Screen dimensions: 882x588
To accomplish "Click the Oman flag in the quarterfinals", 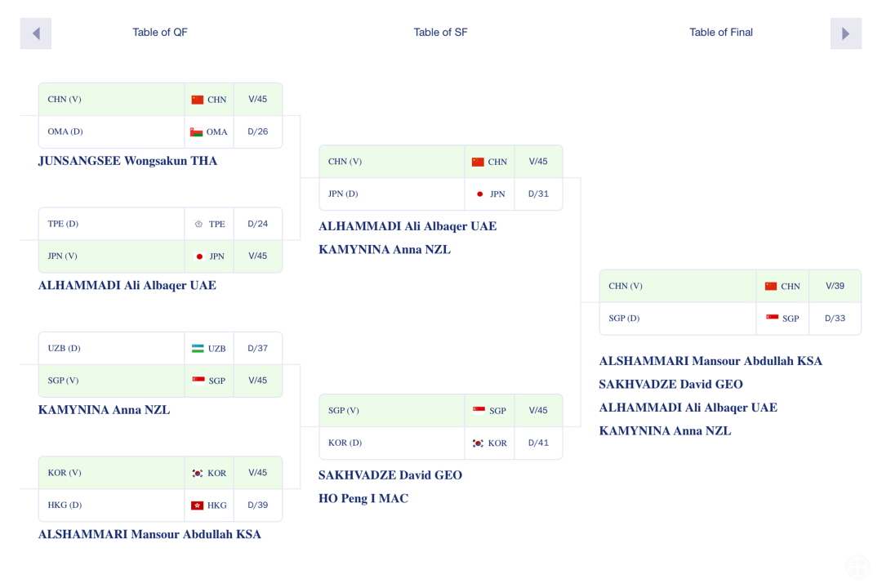I will 197,131.
